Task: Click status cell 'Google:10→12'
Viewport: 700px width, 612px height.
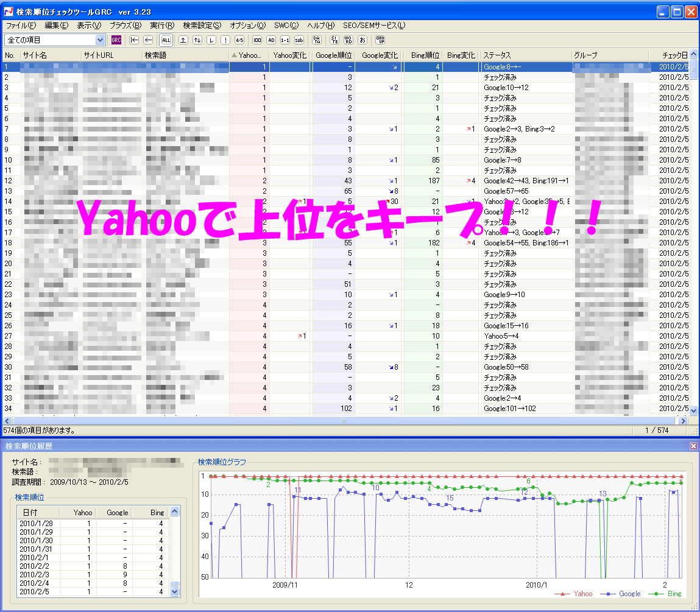Action: click(x=506, y=88)
